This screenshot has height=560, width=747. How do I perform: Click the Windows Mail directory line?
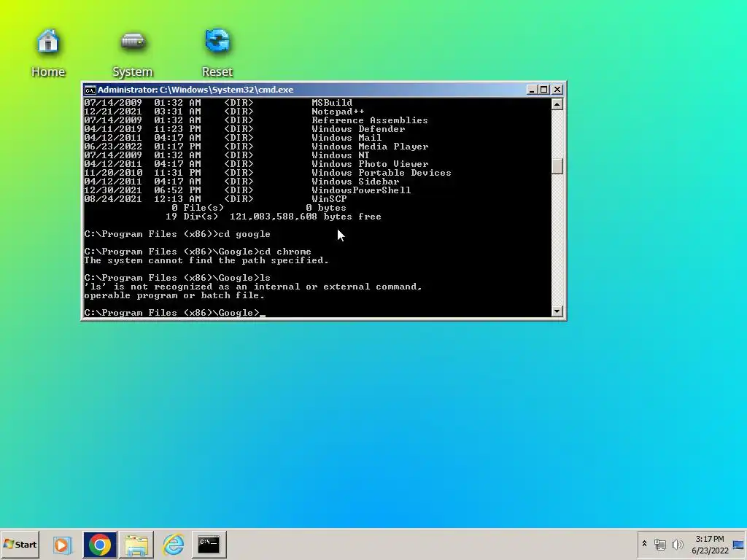[x=233, y=138]
